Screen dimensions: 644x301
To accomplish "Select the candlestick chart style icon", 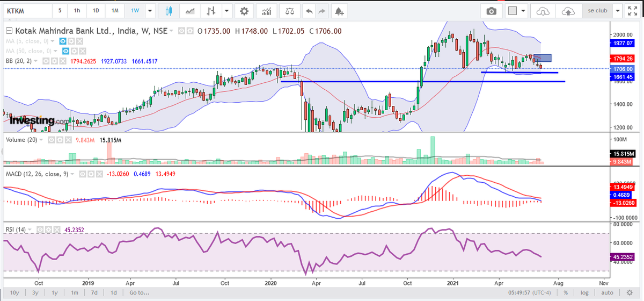I will [x=169, y=11].
